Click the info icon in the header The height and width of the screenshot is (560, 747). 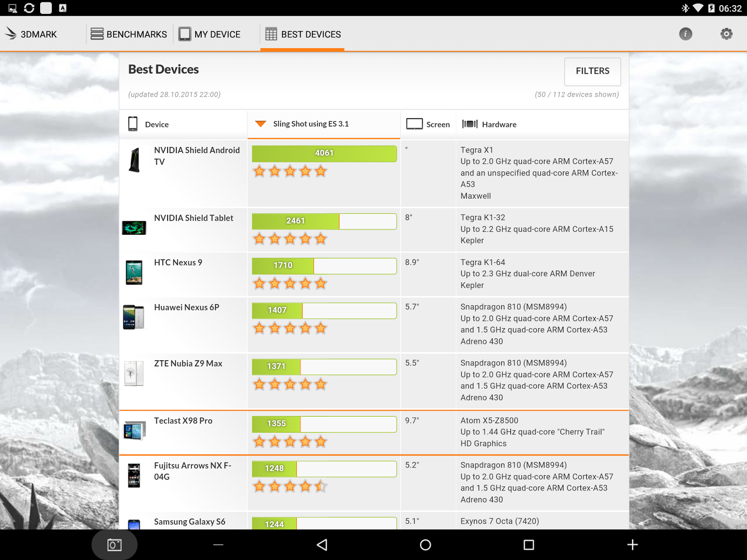[685, 34]
